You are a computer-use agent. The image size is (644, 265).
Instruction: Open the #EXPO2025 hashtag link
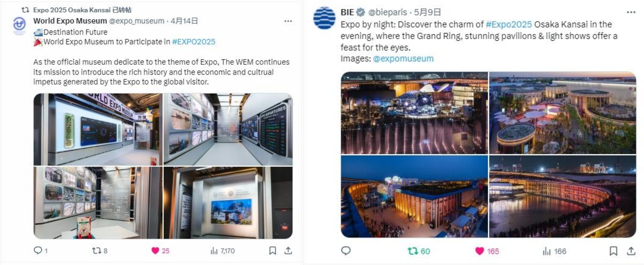(x=194, y=42)
